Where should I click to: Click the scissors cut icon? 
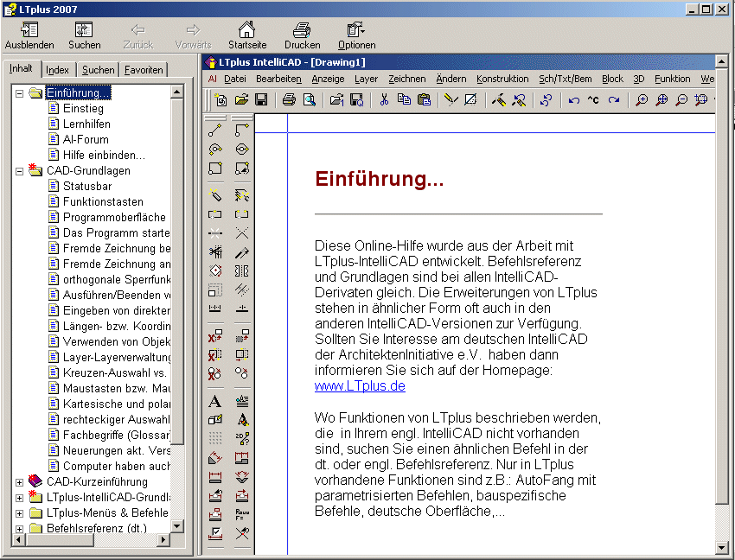coord(385,99)
